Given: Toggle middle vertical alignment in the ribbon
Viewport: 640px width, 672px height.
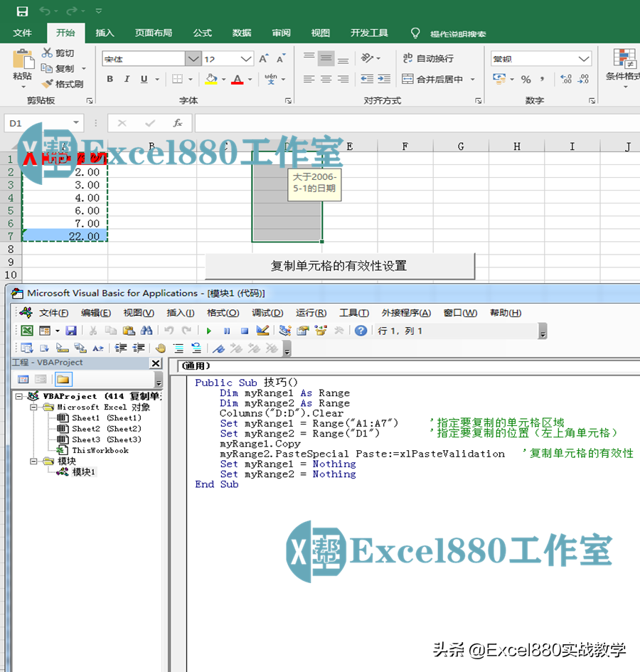Looking at the screenshot, I should (326, 59).
